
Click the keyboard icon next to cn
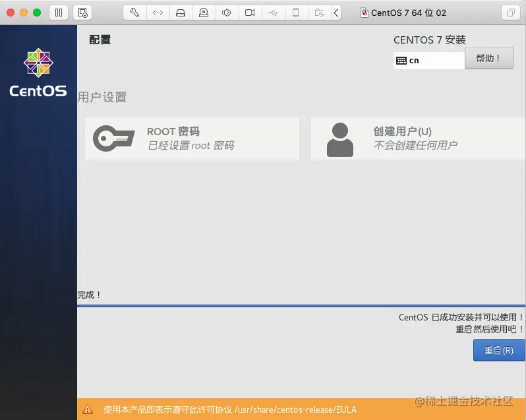[401, 61]
